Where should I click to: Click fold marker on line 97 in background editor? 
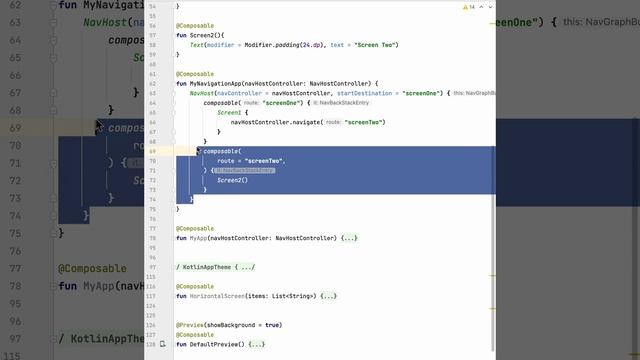(53, 339)
